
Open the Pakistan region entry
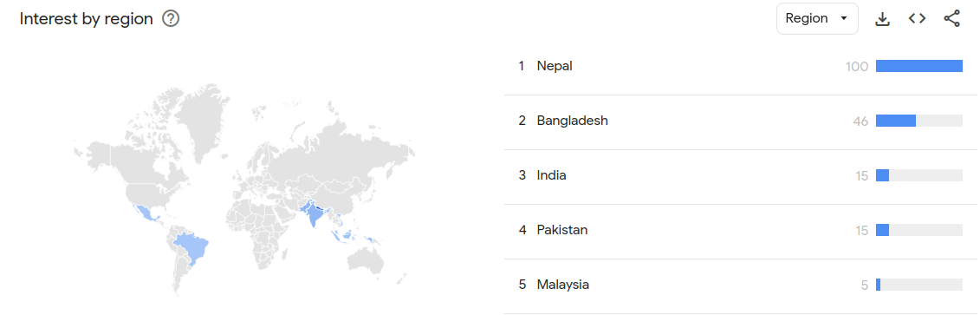741,231
